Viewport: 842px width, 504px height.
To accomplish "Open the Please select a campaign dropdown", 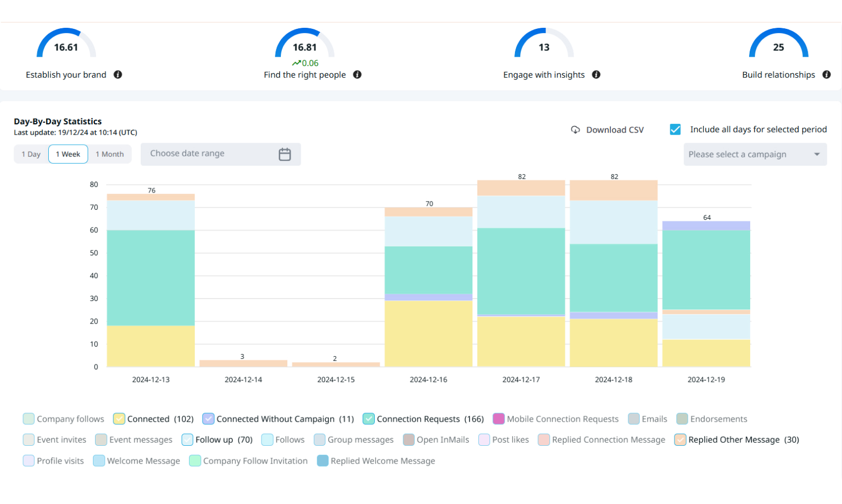I will [748, 154].
